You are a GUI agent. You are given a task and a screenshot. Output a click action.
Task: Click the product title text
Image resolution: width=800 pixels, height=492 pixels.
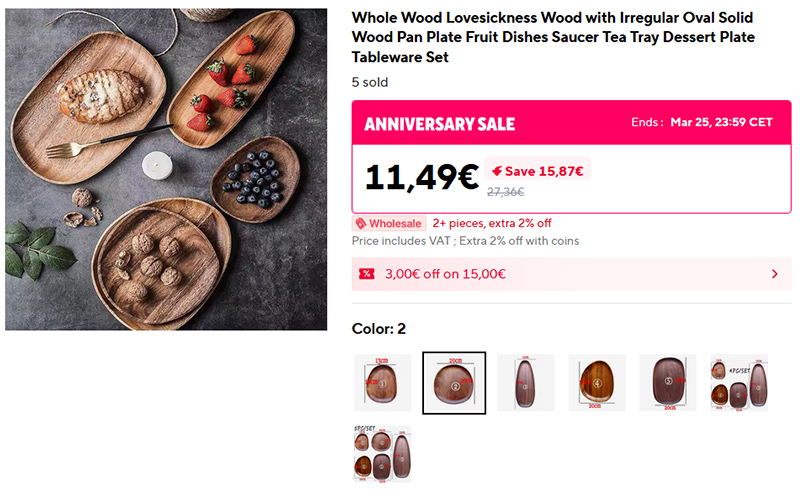pos(553,38)
